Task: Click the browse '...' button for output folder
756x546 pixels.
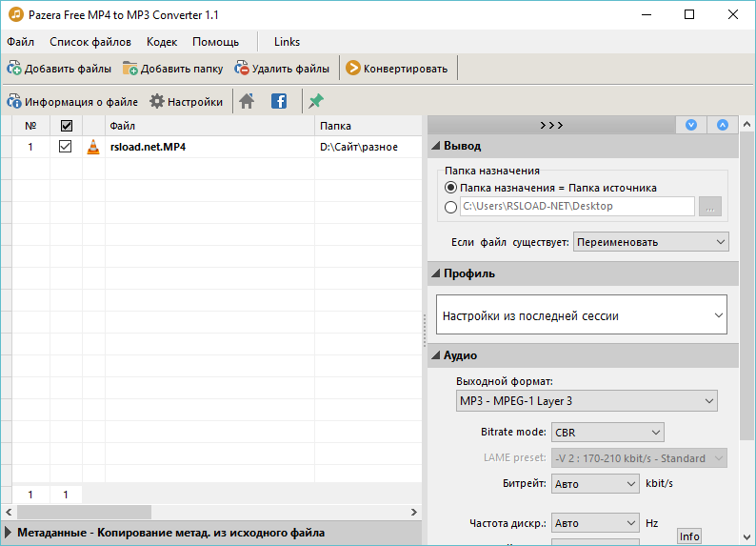Action: point(709,207)
